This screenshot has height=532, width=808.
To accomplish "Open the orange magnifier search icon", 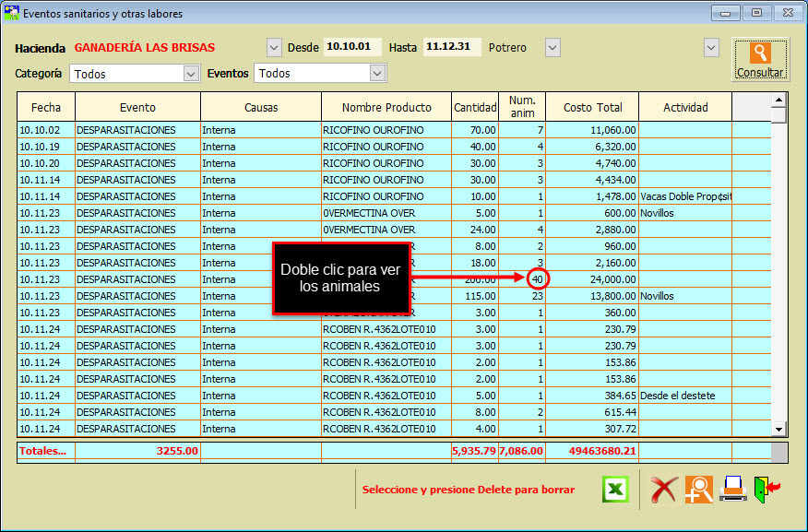I will pyautogui.click(x=698, y=489).
